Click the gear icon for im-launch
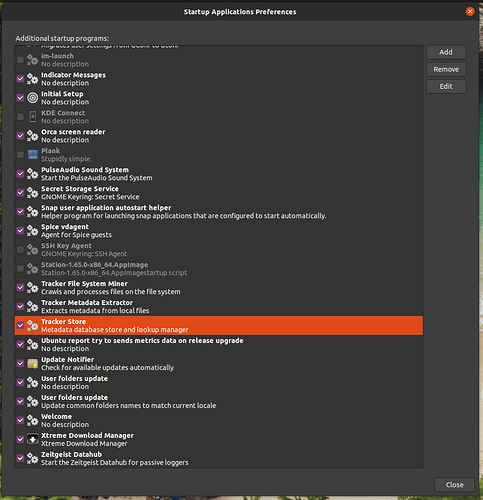The height and width of the screenshot is (500, 483). (32, 60)
